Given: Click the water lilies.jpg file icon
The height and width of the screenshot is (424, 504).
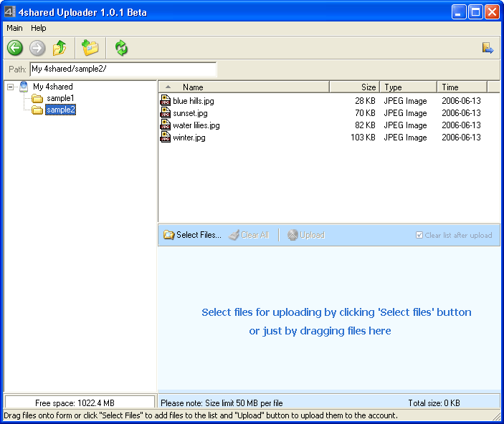Looking at the screenshot, I should click(165, 125).
